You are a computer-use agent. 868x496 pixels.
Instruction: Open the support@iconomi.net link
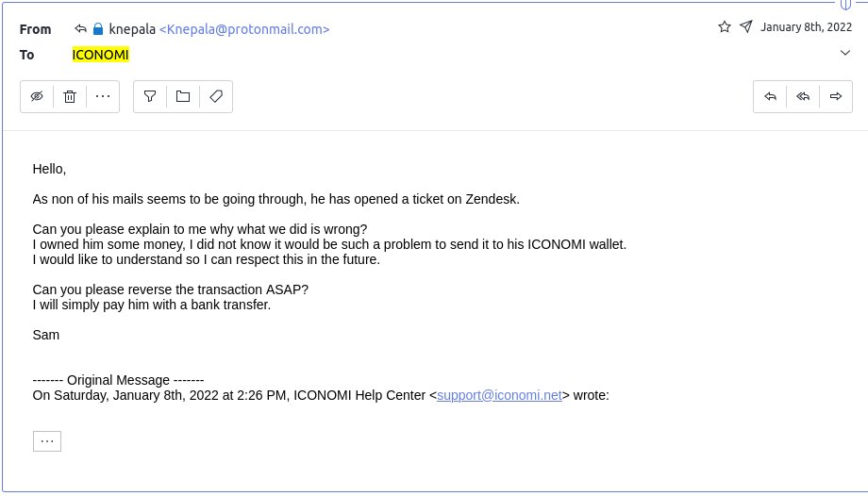pyautogui.click(x=499, y=395)
